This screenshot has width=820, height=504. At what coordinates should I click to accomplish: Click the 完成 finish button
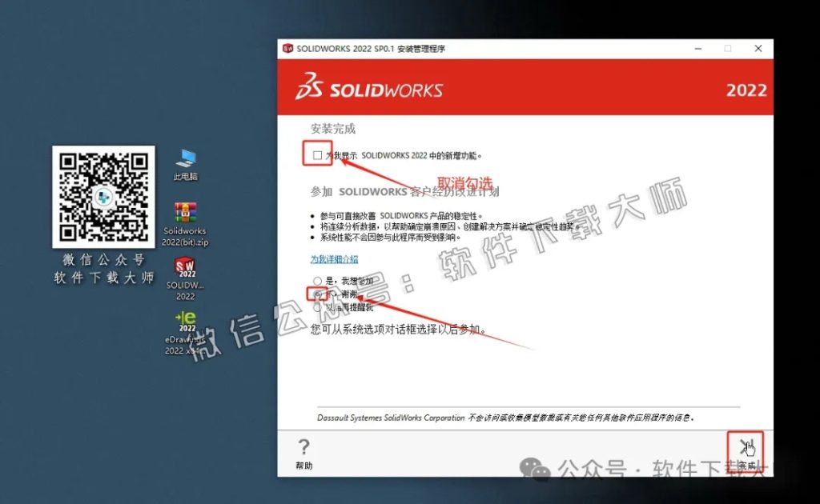tap(745, 447)
